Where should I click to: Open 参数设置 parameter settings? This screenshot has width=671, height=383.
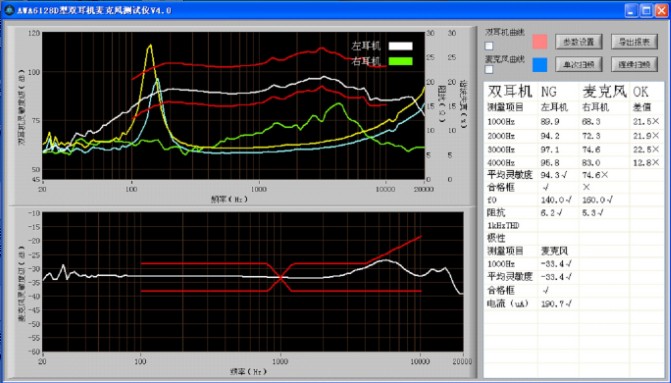579,42
